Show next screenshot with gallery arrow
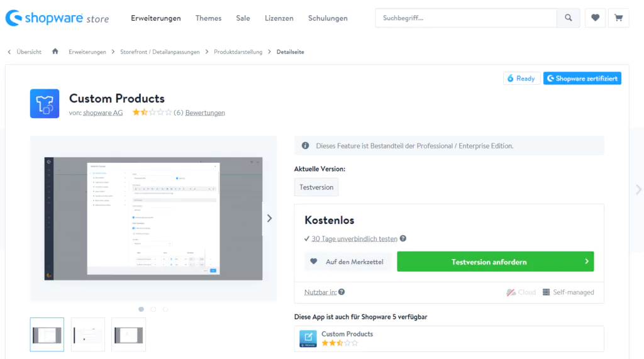 [269, 218]
